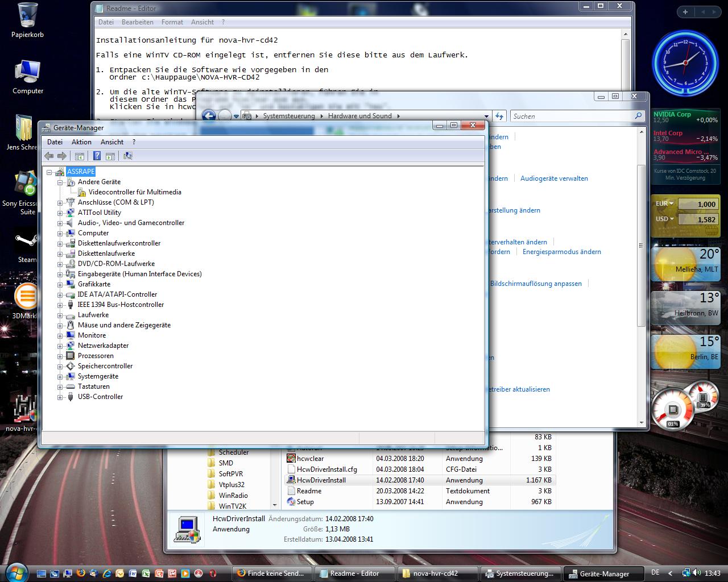This screenshot has height=582, width=728.
Task: Open the blue Help icon in Geräte-Manager toolbar
Action: click(x=97, y=156)
